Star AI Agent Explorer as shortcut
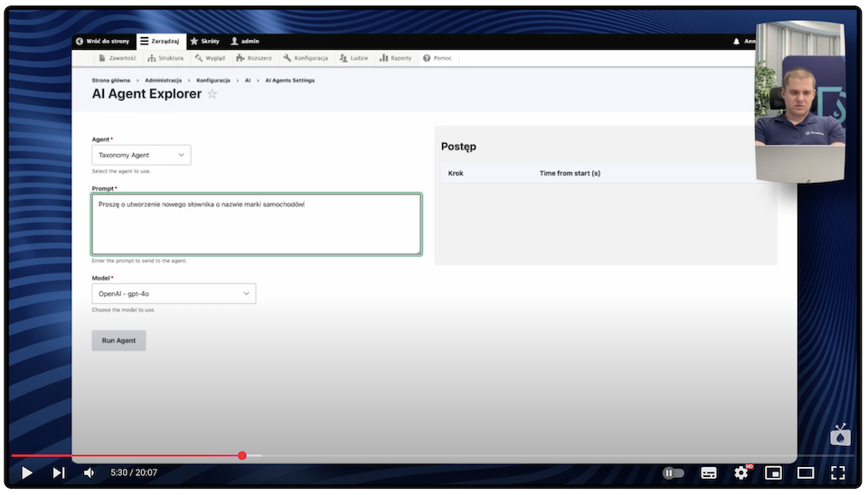This screenshot has height=495, width=868. click(x=212, y=94)
